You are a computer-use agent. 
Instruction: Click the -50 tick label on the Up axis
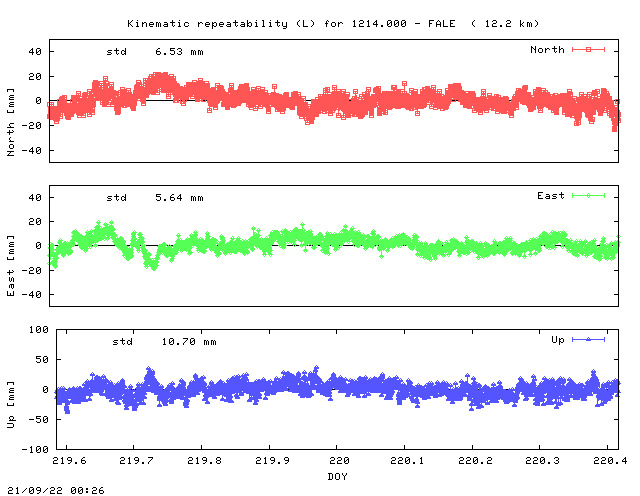[38, 419]
